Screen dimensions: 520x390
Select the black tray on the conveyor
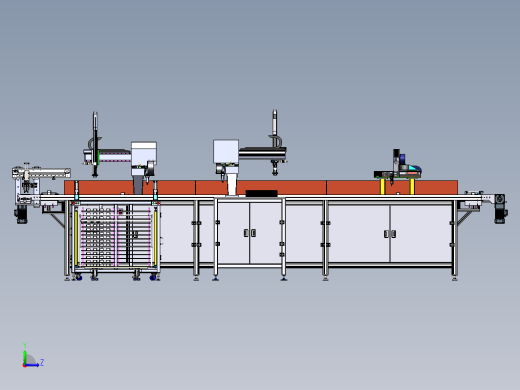[262, 193]
